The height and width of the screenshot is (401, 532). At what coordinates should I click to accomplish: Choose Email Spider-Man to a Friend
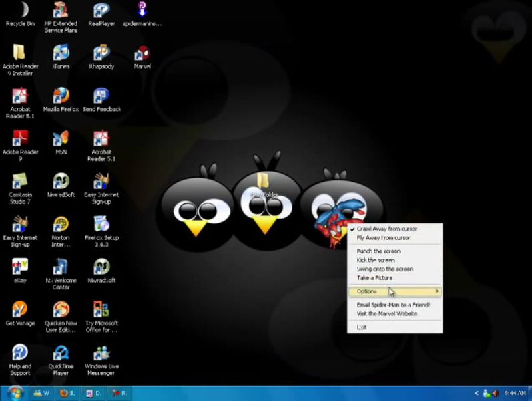point(395,305)
